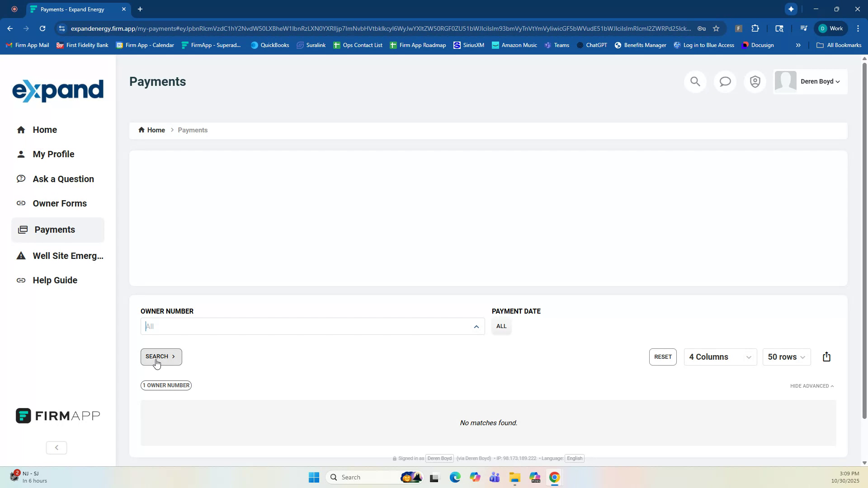Expand the Owner Number dropdown chevron

point(476,326)
